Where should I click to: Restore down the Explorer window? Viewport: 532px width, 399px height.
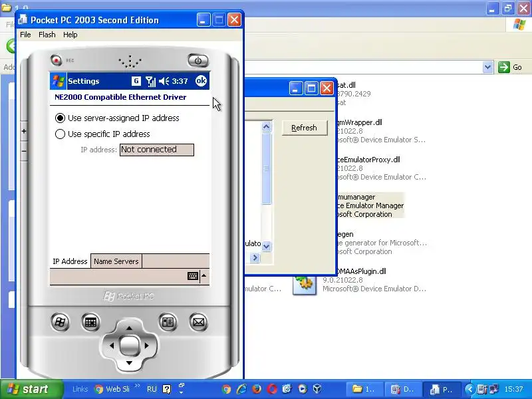(508, 9)
